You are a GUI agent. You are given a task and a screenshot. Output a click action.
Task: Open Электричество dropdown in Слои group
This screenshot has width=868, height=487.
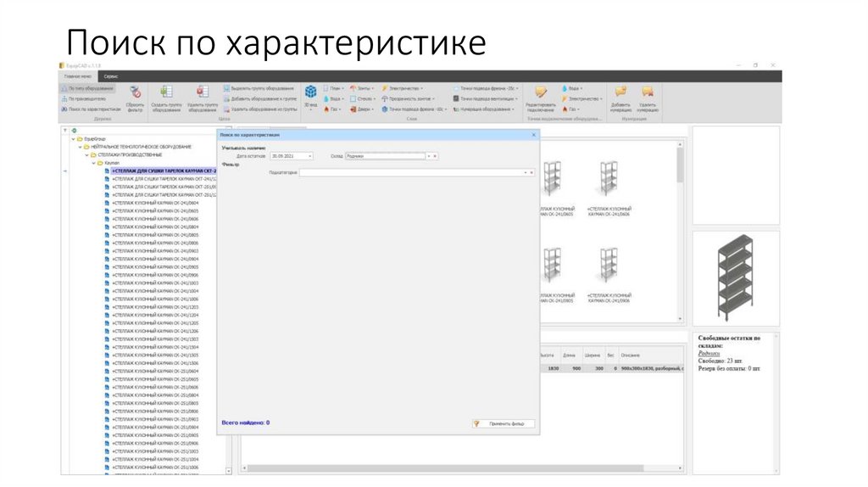(403, 88)
